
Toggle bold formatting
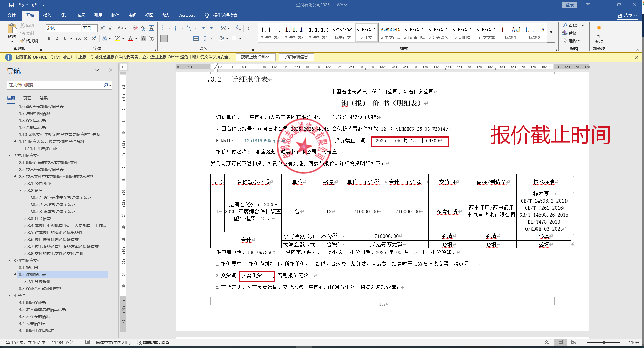pos(49,38)
